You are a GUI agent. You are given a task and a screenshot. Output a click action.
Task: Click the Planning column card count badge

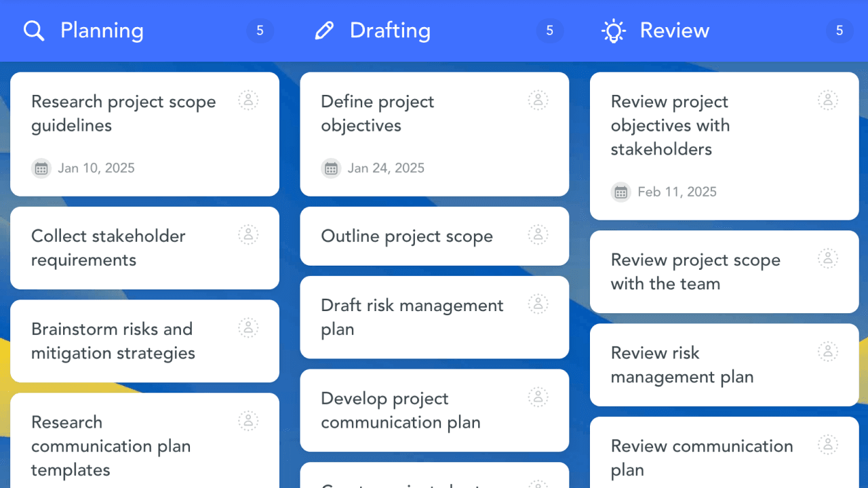coord(260,30)
